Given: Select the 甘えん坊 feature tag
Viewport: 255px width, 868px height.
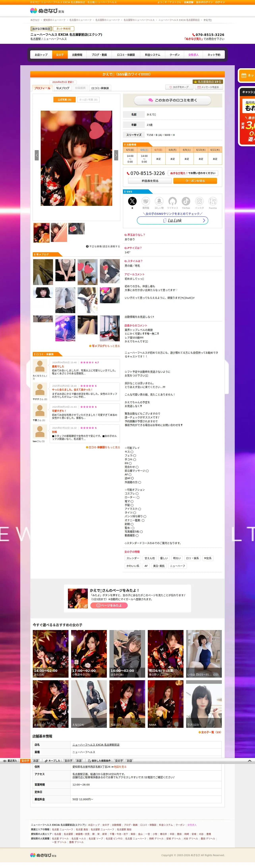Looking at the screenshot, I should 150,558.
